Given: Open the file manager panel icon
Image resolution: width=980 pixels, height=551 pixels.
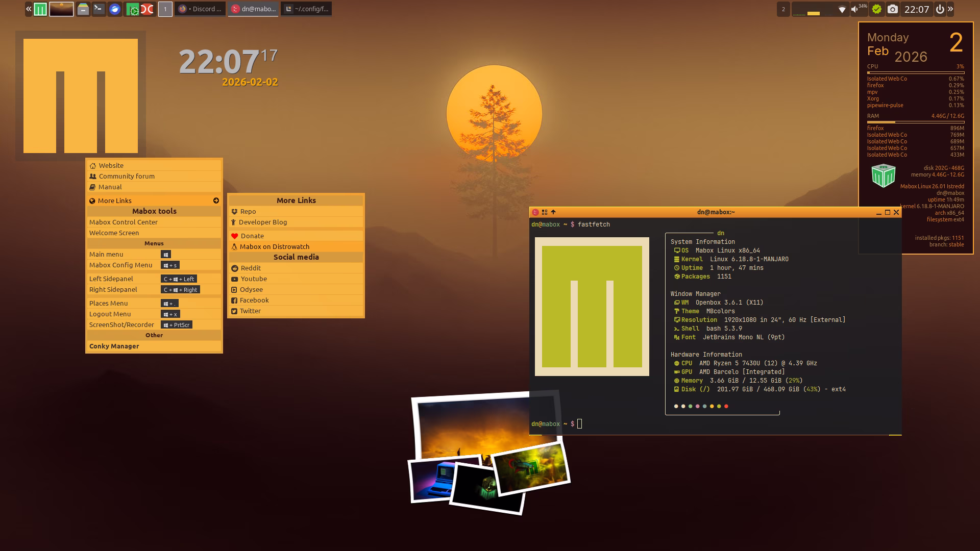Looking at the screenshot, I should pos(83,9).
